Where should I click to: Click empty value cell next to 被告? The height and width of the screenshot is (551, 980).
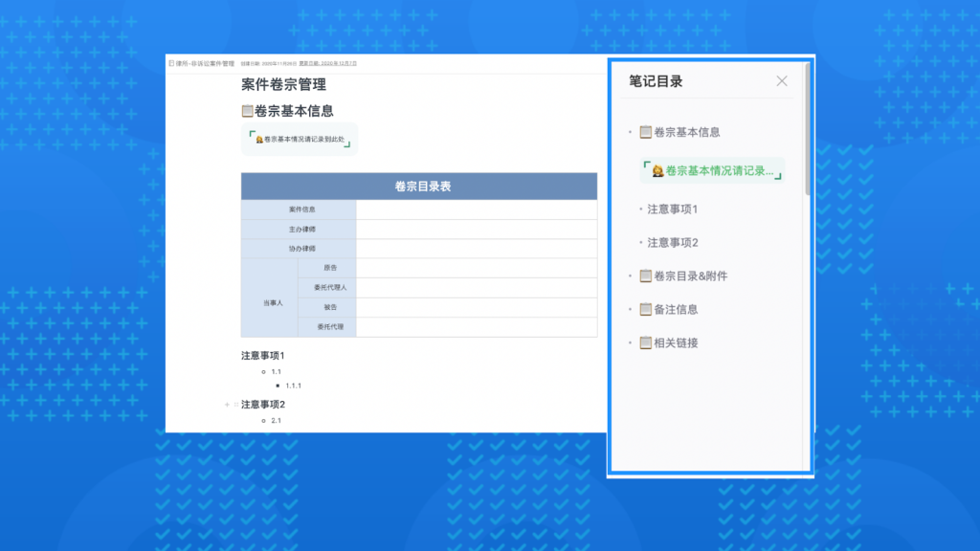coord(477,307)
